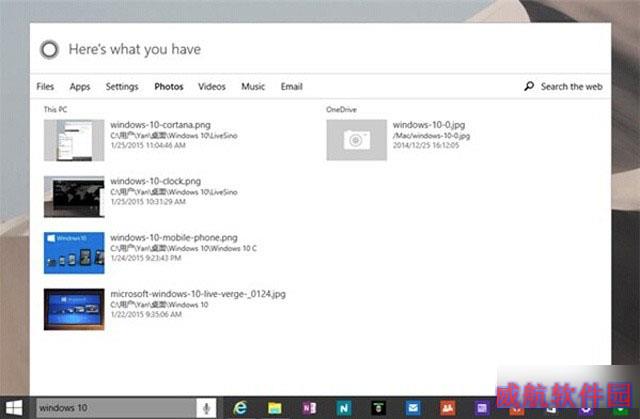The height and width of the screenshot is (419, 640).
Task: Open purple OneNote taskbar icon
Action: pos(309,408)
